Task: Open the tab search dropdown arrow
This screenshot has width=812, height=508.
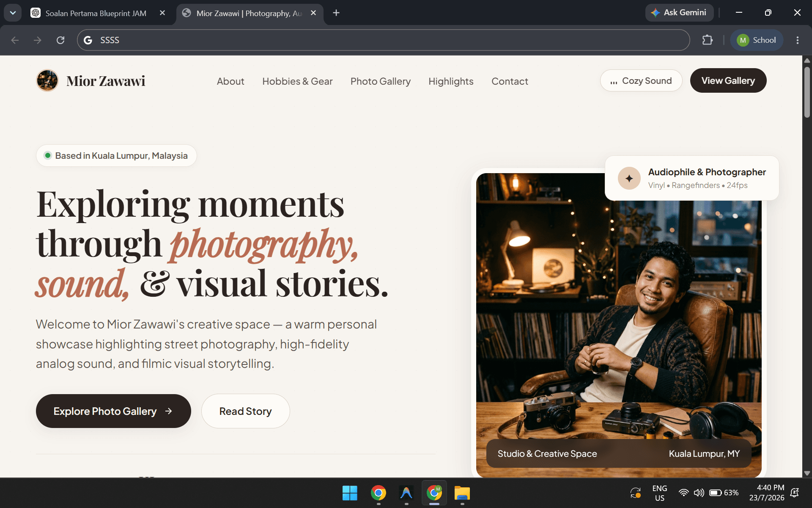Action: tap(13, 13)
